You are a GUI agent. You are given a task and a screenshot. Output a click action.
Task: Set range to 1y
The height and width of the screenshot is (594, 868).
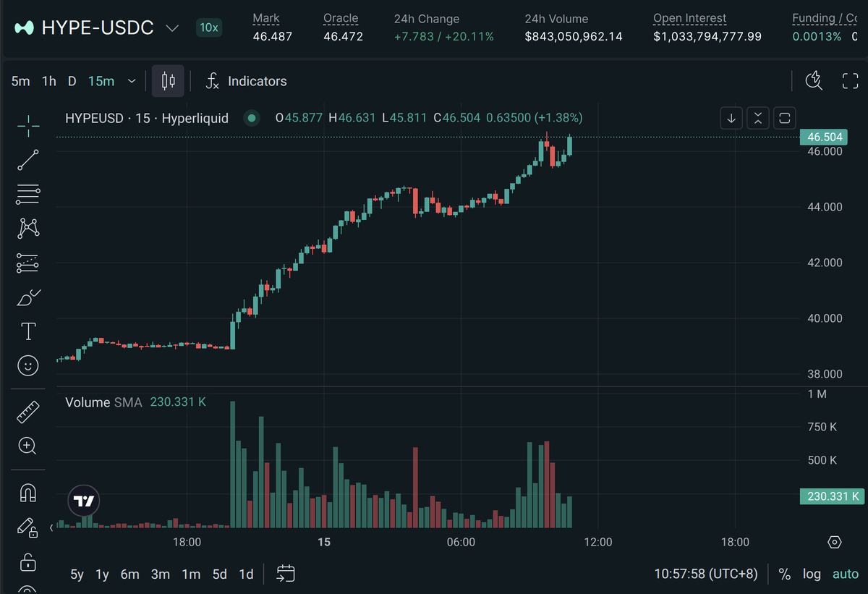pos(102,574)
